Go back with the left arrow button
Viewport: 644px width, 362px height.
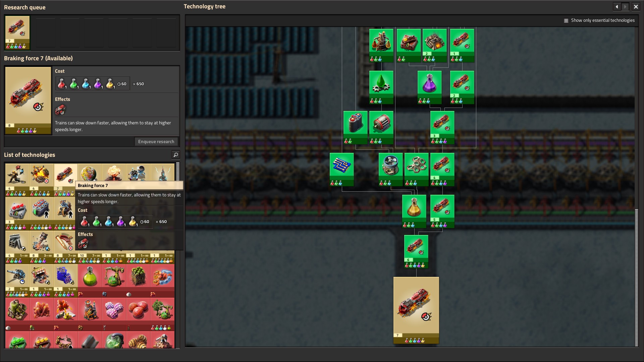[x=617, y=6]
